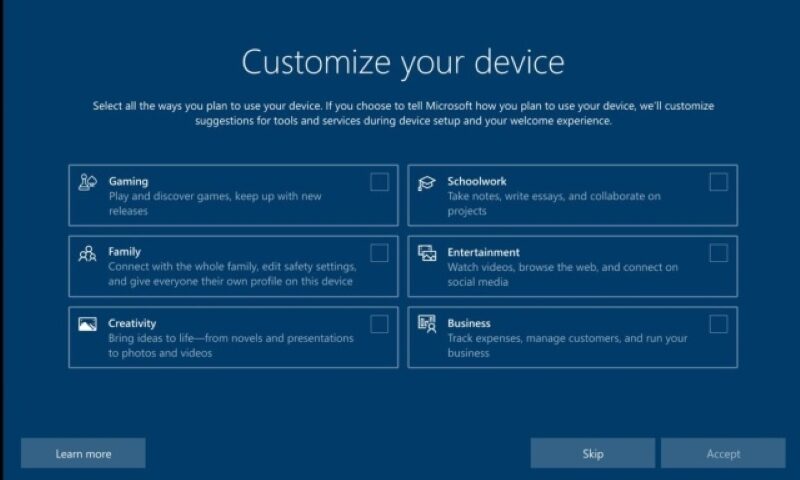The image size is (800, 480).
Task: Tick the Entertainment checkbox
Action: click(x=718, y=253)
